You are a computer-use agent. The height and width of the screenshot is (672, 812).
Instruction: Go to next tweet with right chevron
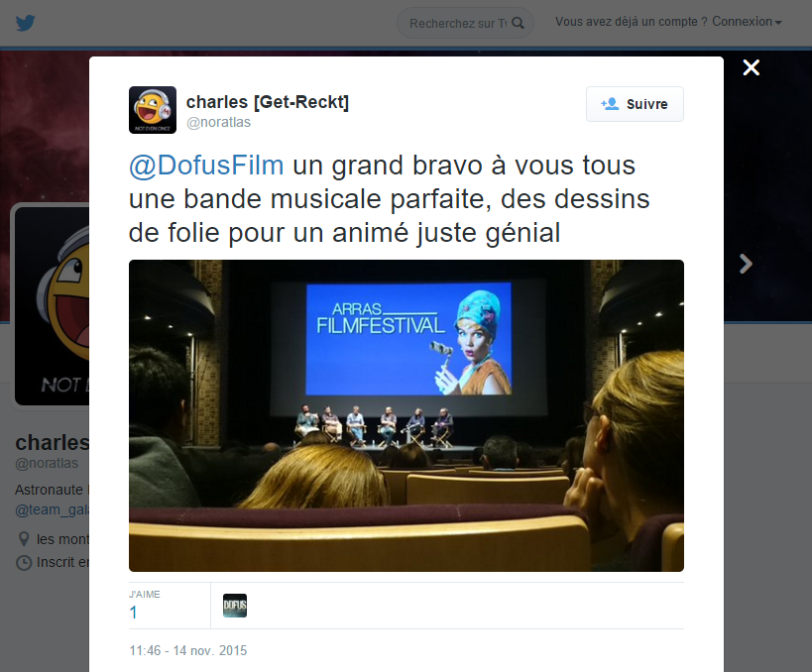(746, 264)
